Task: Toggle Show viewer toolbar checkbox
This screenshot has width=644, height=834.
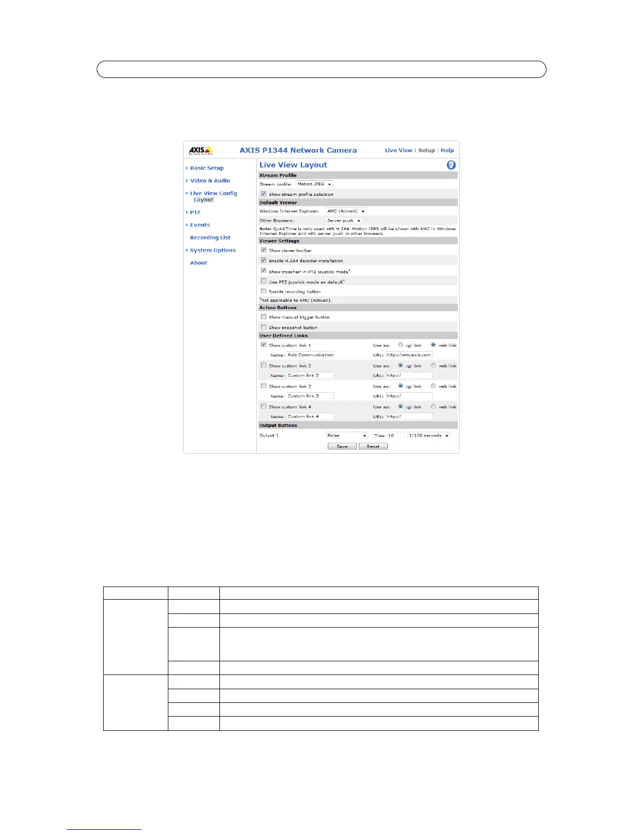Action: click(264, 250)
